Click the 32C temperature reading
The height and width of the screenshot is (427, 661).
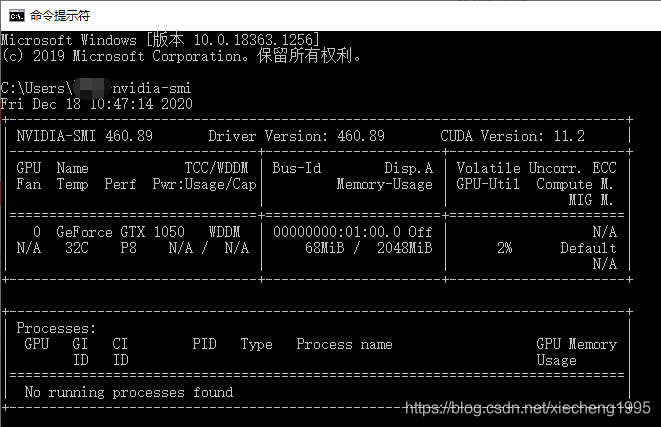(77, 248)
